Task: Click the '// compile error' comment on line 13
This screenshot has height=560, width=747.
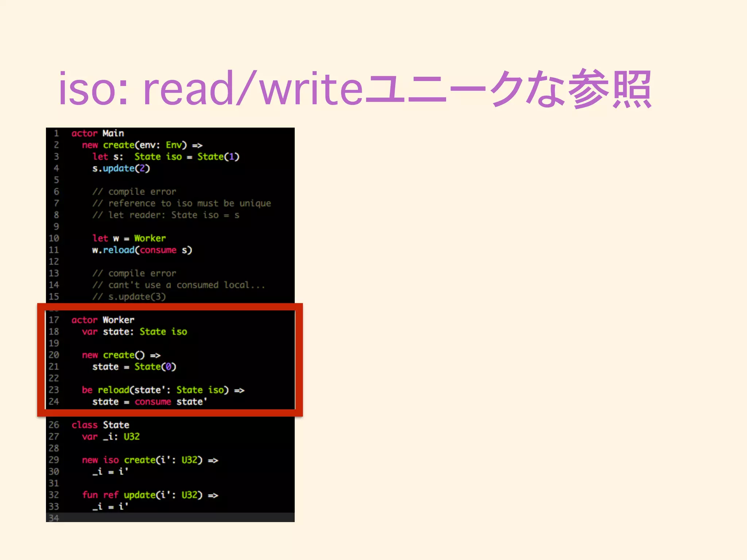Action: [134, 273]
